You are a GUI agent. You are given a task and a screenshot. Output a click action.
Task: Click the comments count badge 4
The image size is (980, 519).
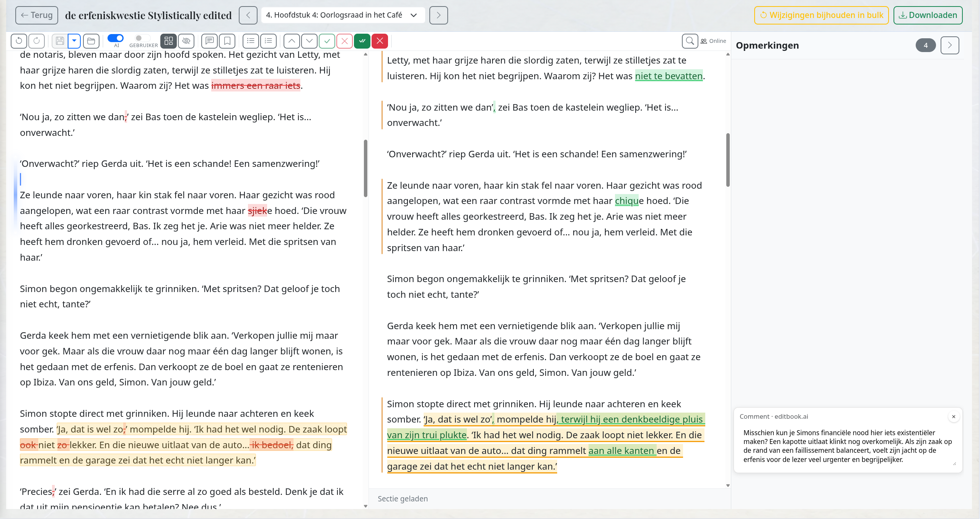click(x=926, y=46)
